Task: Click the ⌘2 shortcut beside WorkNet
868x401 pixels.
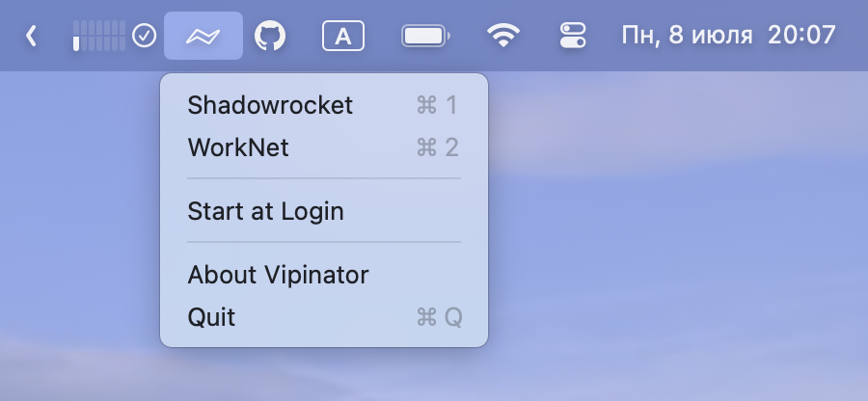Action: tap(437, 147)
